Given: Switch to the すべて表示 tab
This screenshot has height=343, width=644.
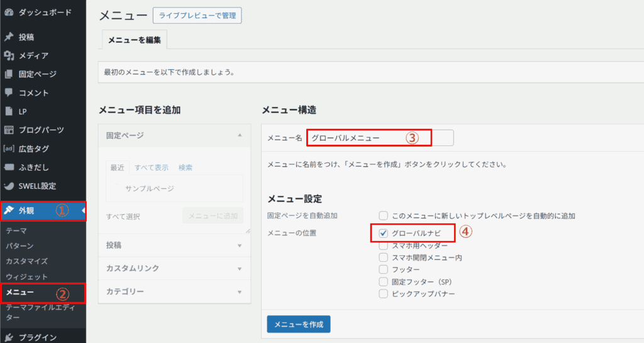Looking at the screenshot, I should 151,167.
